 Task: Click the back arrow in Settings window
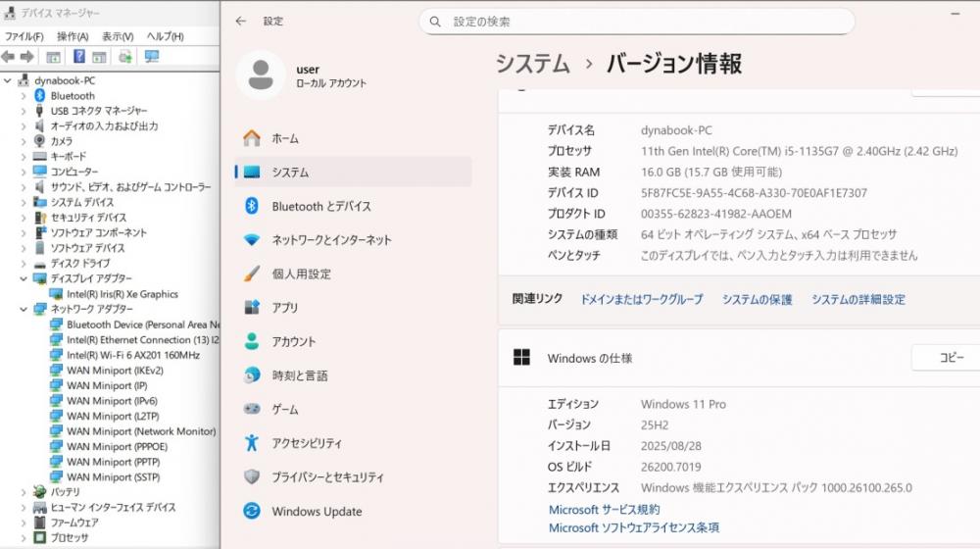click(241, 22)
